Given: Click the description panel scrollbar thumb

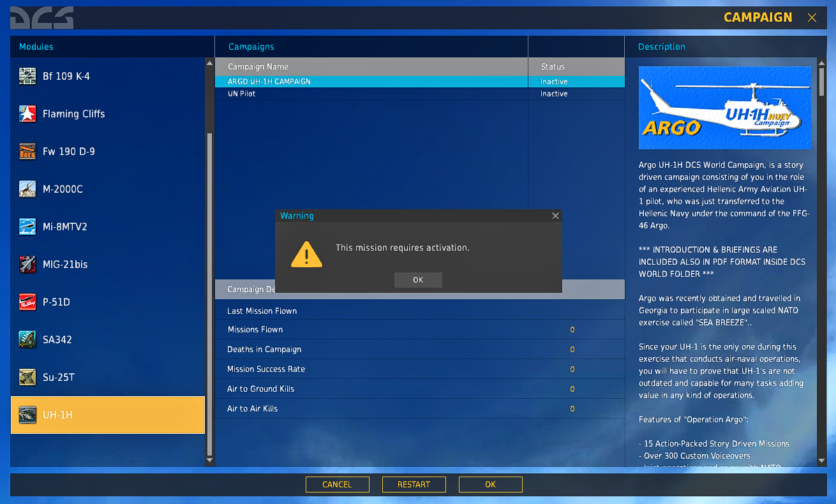Looking at the screenshot, I should pyautogui.click(x=822, y=81).
